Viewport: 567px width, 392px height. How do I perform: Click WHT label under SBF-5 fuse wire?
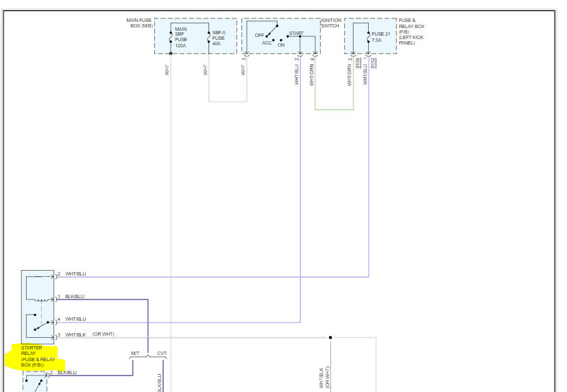tap(205, 70)
